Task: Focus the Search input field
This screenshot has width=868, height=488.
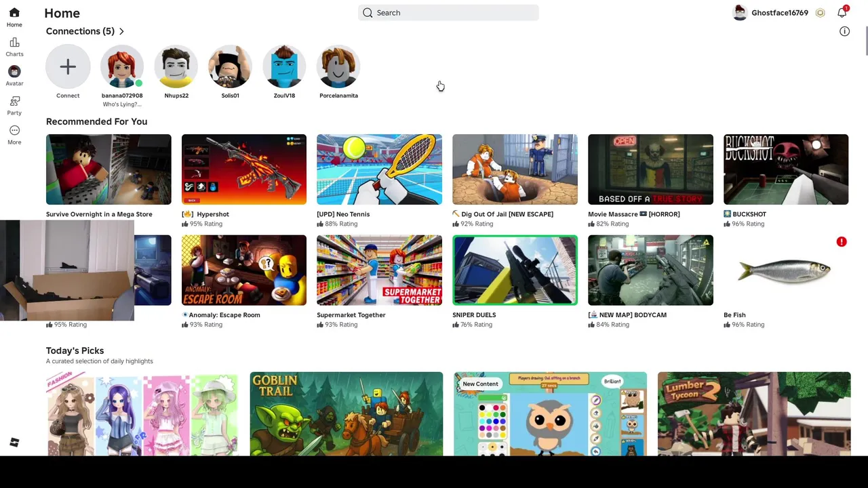Action: 448,13
